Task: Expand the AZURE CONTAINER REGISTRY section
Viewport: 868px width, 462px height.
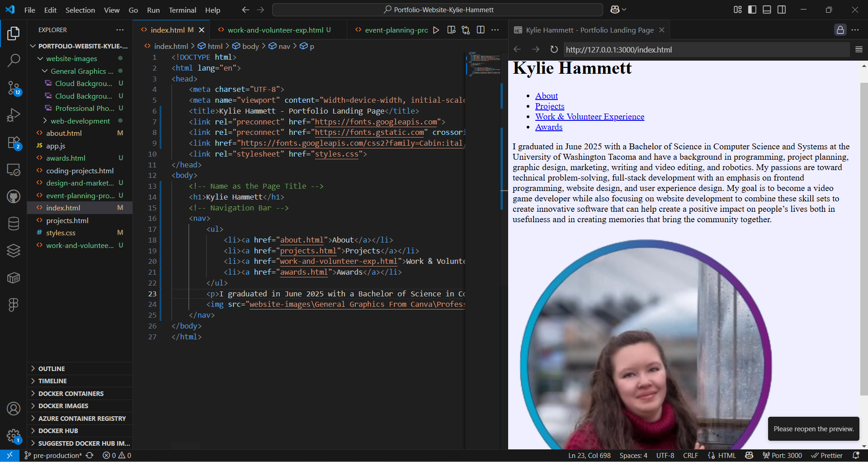Action: coord(80,419)
